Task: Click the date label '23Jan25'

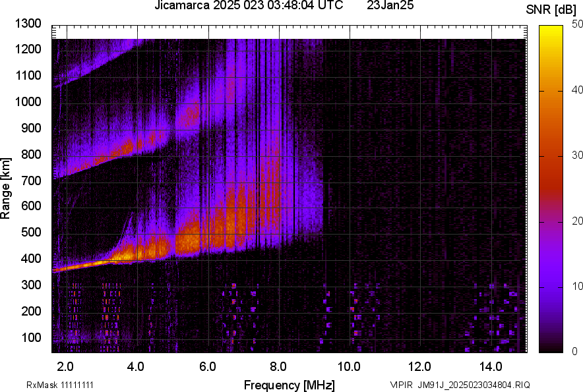Action: pos(390,5)
